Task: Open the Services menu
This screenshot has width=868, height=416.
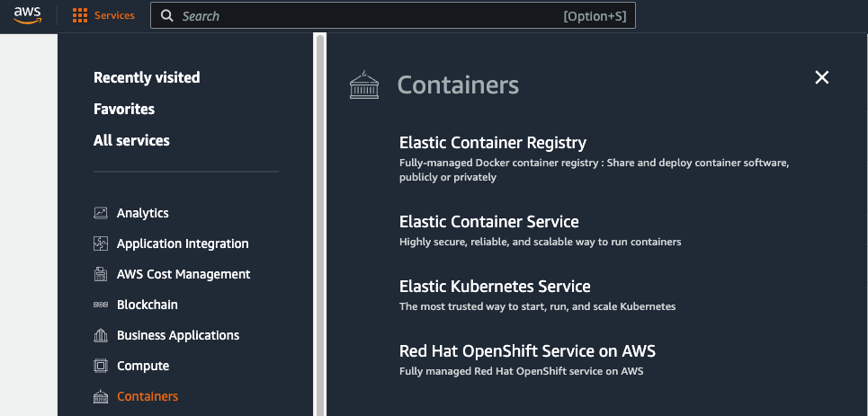Action: click(103, 15)
